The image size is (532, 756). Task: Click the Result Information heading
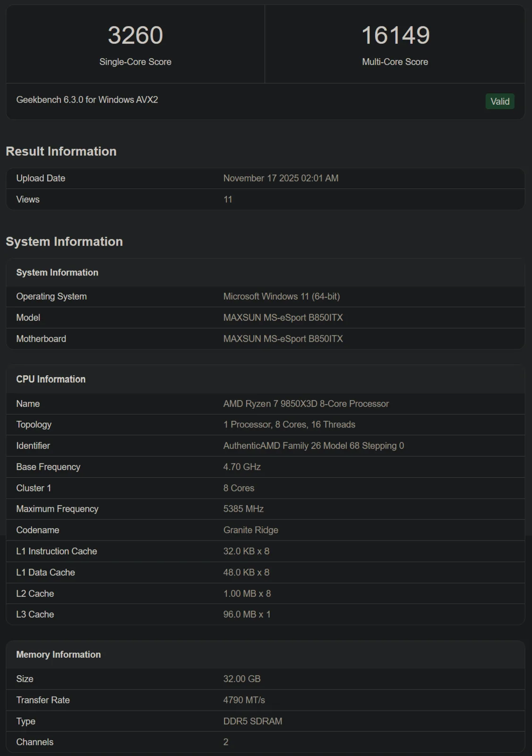[61, 151]
